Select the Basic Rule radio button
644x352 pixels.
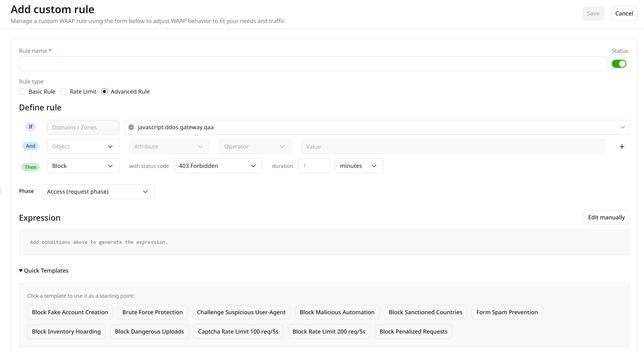(22, 92)
